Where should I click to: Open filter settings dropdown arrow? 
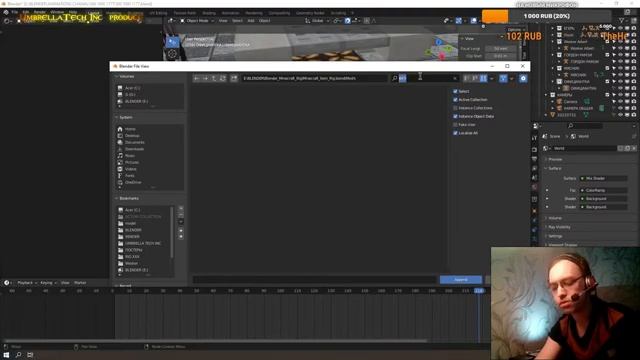point(511,78)
